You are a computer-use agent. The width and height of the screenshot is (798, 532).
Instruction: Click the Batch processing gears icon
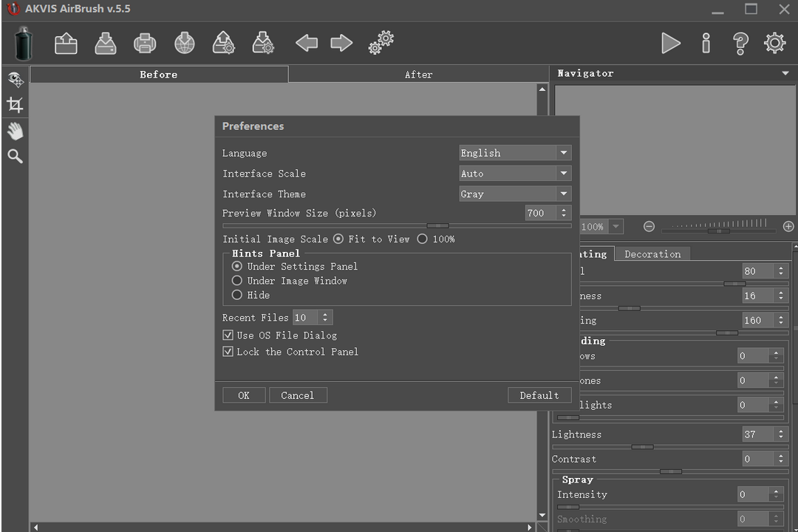pyautogui.click(x=381, y=43)
